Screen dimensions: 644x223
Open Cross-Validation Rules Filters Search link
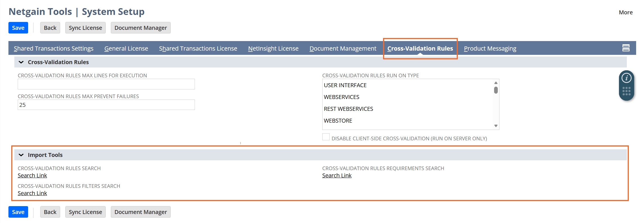[x=32, y=193]
